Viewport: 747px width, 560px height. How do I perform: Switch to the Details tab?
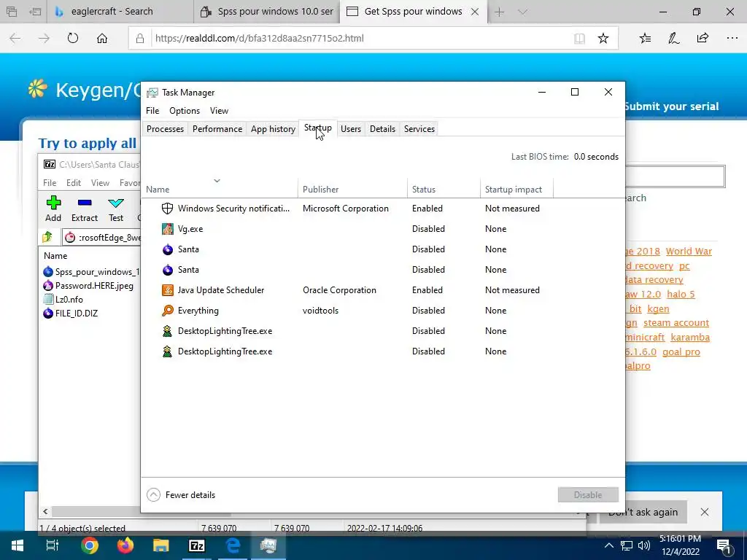click(x=382, y=129)
